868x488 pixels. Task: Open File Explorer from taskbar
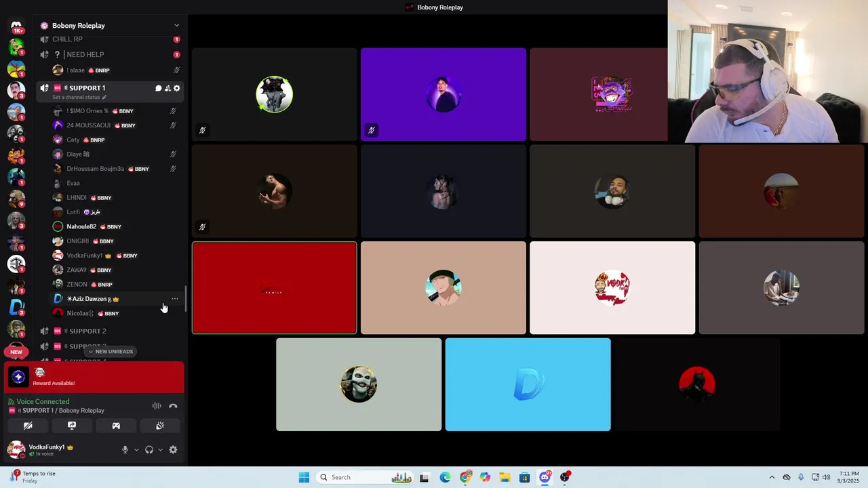pyautogui.click(x=505, y=477)
